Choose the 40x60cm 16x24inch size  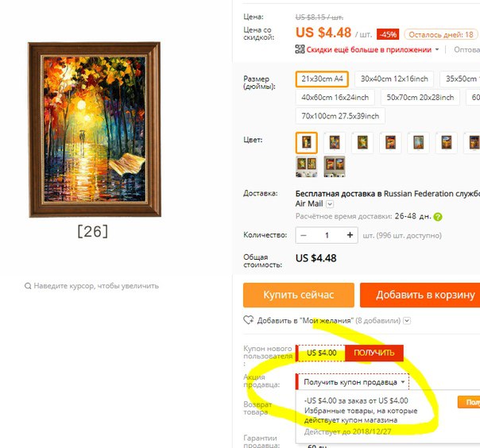click(x=335, y=98)
